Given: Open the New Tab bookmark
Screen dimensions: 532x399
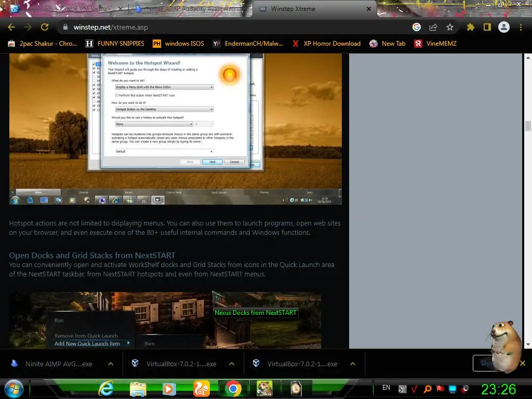Looking at the screenshot, I should point(388,44).
